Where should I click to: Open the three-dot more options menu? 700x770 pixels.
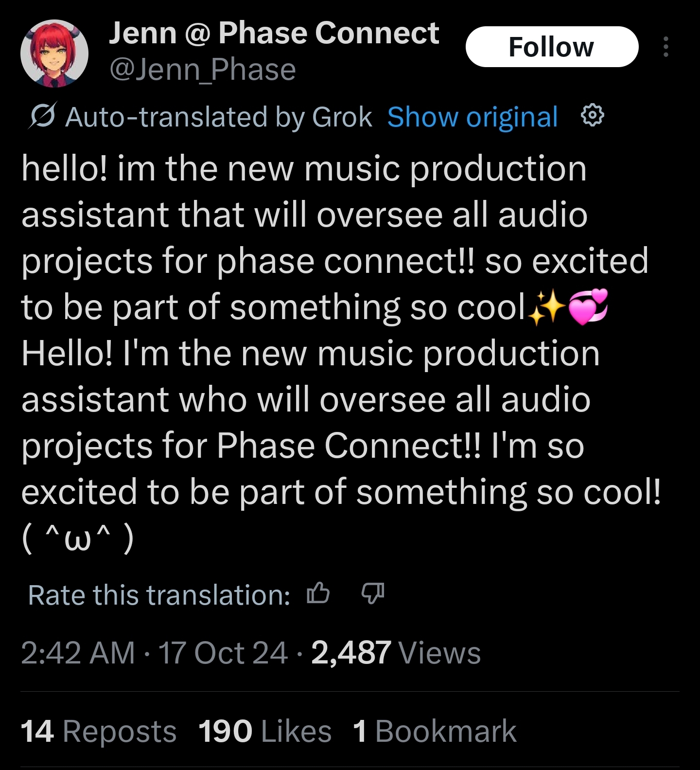pyautogui.click(x=665, y=47)
